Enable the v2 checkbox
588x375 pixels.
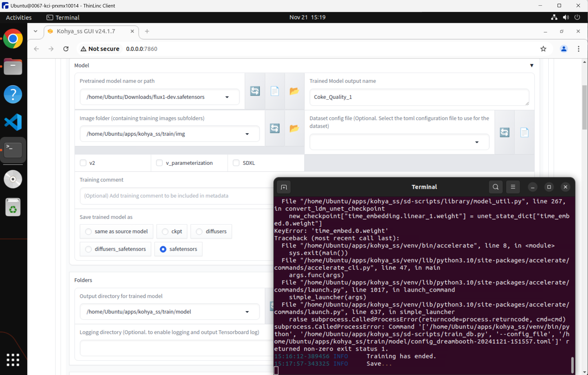click(x=83, y=163)
